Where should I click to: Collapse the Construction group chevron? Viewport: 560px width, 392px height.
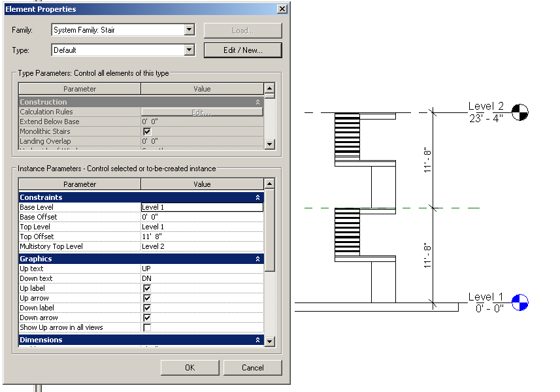click(x=257, y=102)
